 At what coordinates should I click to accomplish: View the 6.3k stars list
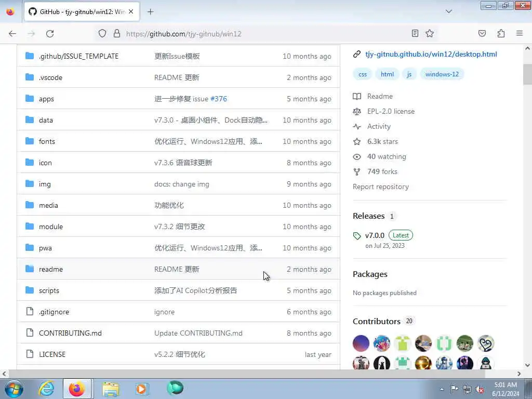(x=376, y=141)
